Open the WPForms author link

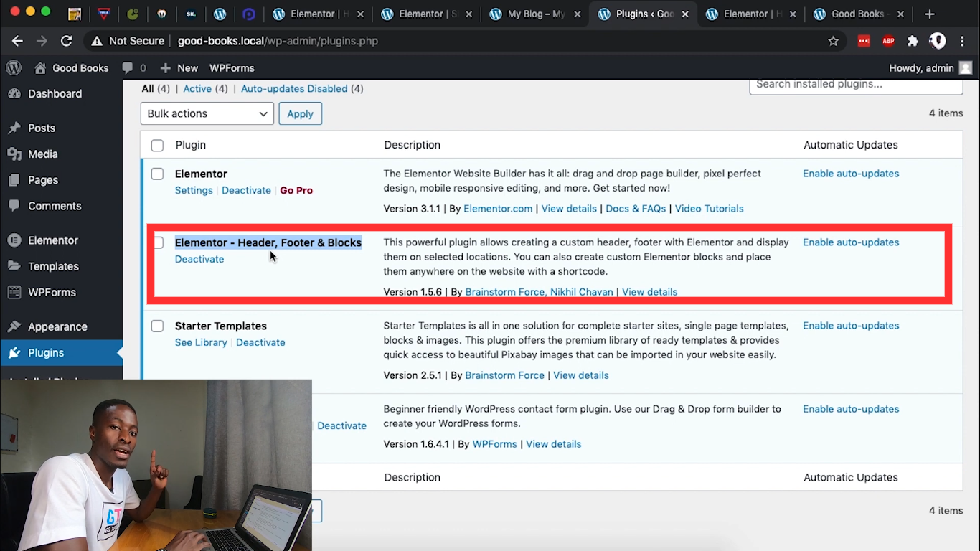coord(494,444)
